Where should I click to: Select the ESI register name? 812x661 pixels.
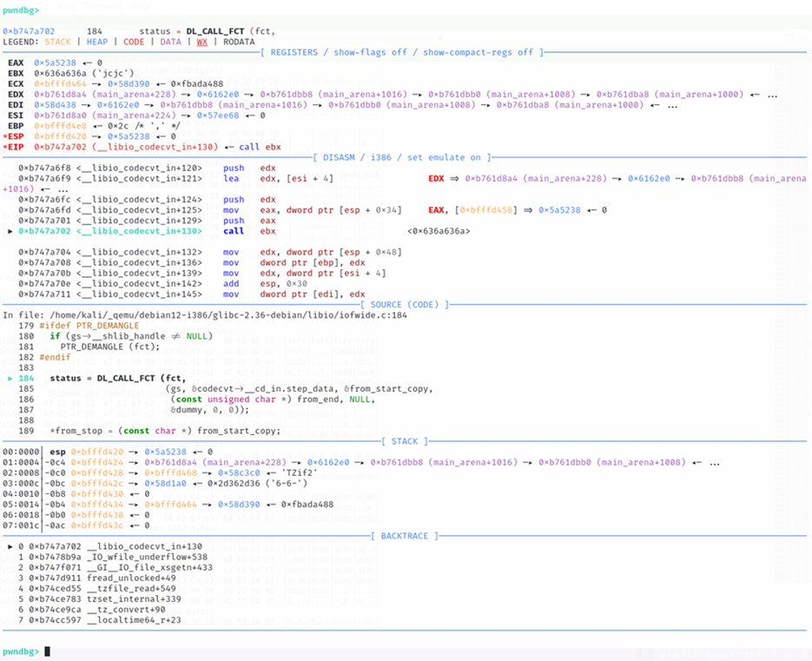click(x=16, y=116)
